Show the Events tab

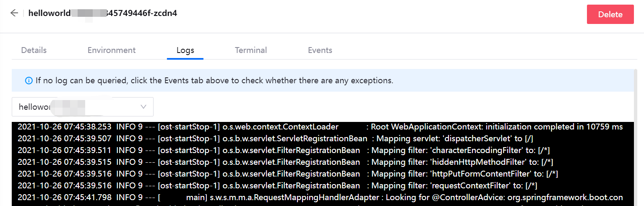pos(320,50)
